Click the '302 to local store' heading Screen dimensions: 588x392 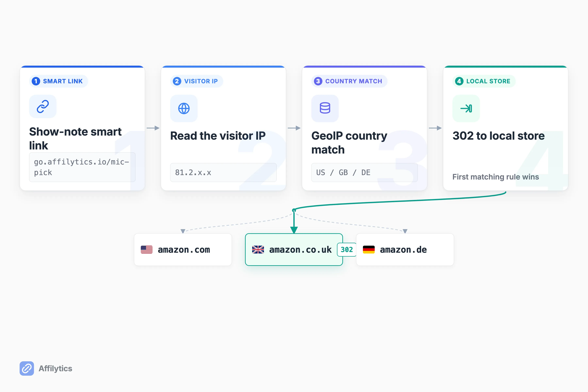[x=498, y=136]
